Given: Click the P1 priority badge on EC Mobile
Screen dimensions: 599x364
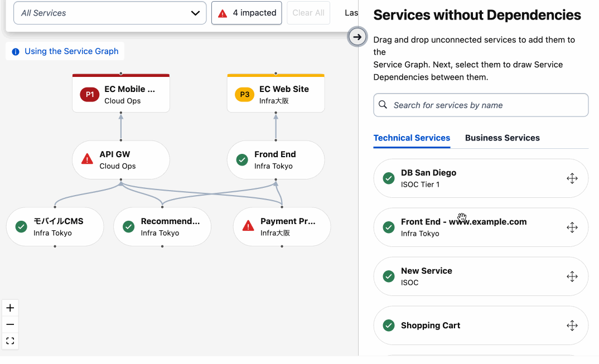Looking at the screenshot, I should [89, 95].
